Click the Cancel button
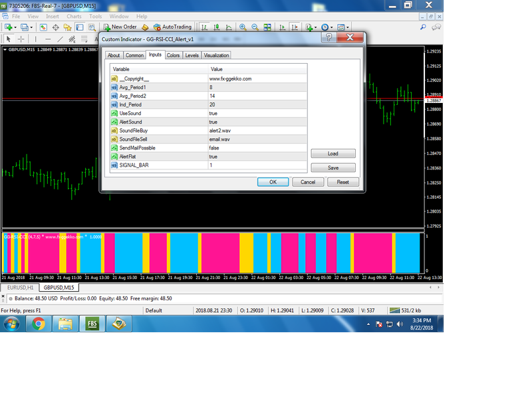 coord(308,182)
